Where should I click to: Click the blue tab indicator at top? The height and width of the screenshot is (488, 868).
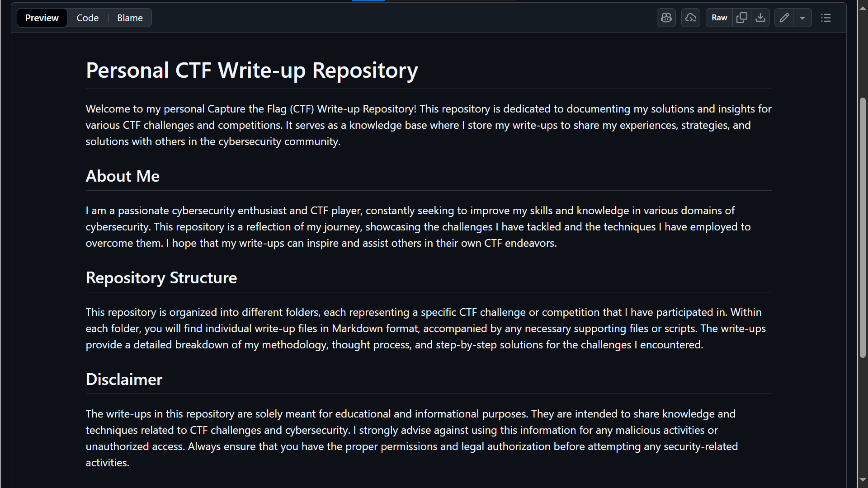(368, 1)
